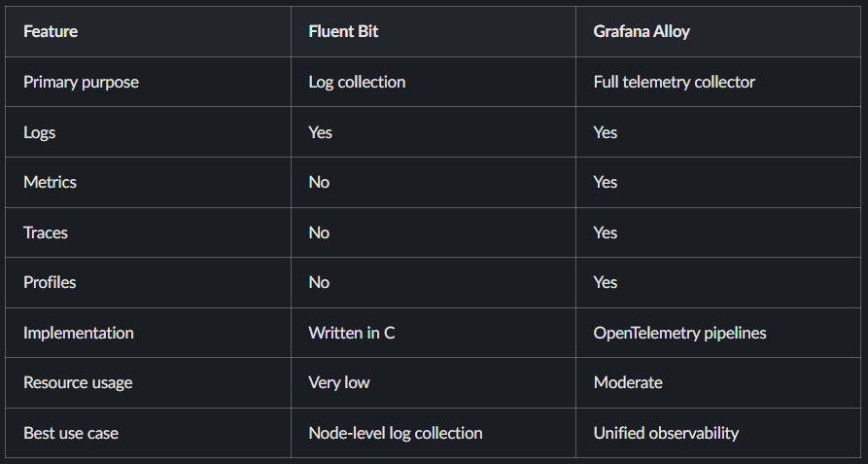This screenshot has height=464, width=868.
Task: Select the Metrics row label
Action: (50, 182)
